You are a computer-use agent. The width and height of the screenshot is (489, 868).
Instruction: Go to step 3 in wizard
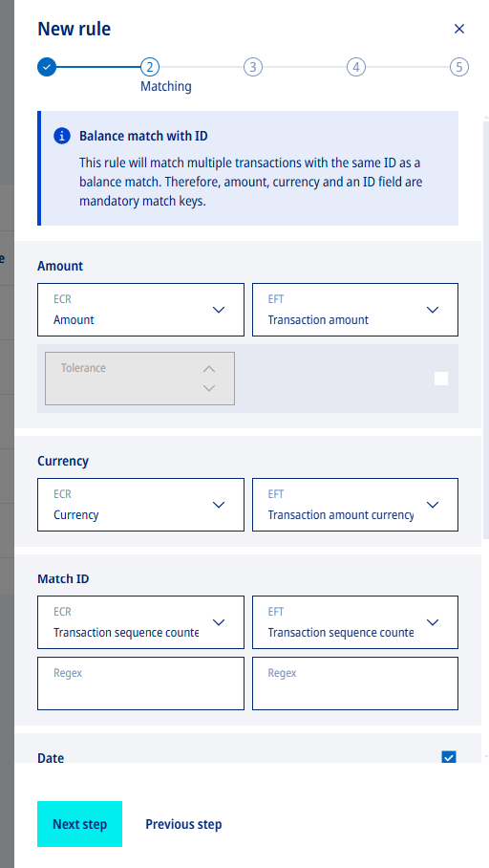[253, 68]
